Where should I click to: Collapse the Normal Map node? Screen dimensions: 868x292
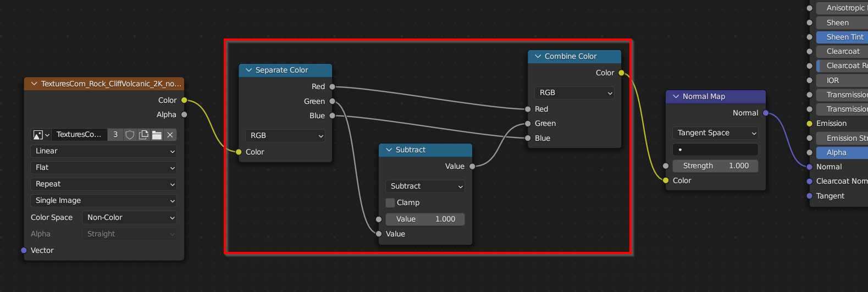click(x=676, y=96)
